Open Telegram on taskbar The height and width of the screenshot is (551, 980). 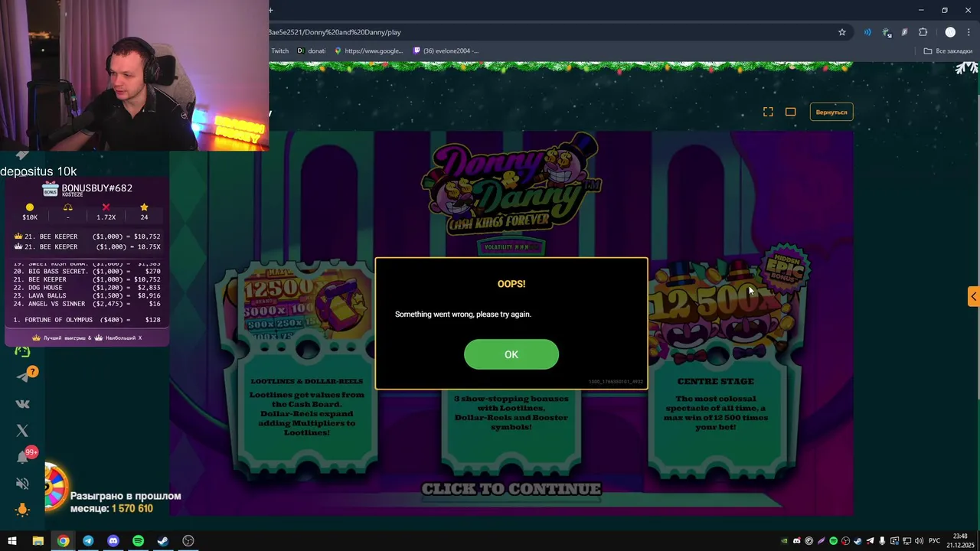[x=88, y=541]
